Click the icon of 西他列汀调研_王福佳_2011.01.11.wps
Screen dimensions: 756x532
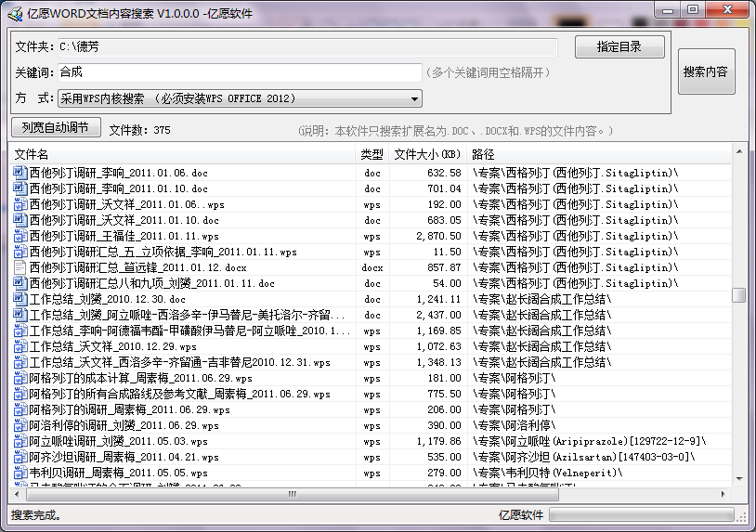point(20,236)
